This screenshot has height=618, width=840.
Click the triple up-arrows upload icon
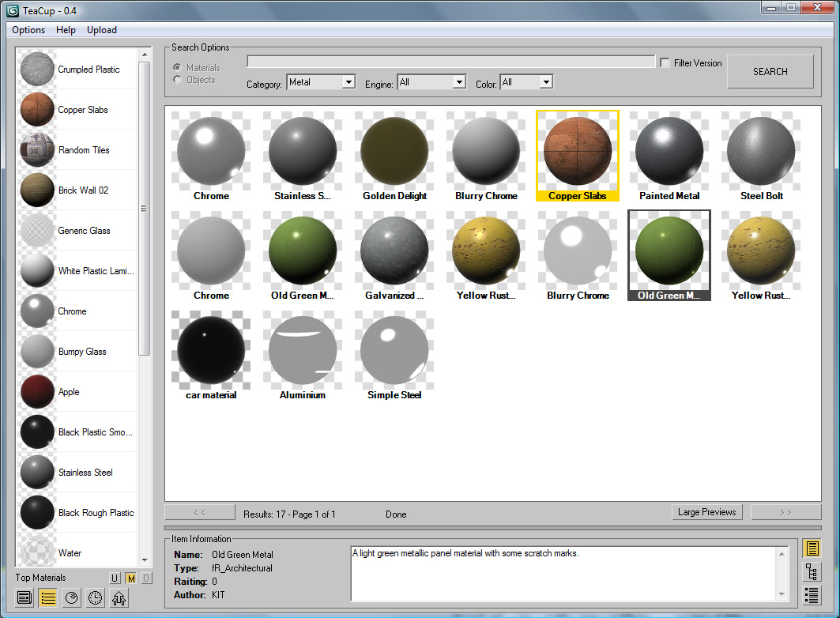(x=119, y=597)
